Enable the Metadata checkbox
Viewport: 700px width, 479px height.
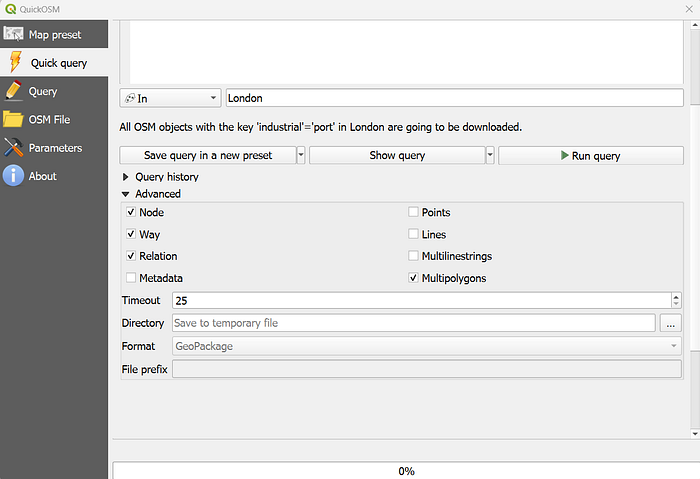(x=131, y=278)
